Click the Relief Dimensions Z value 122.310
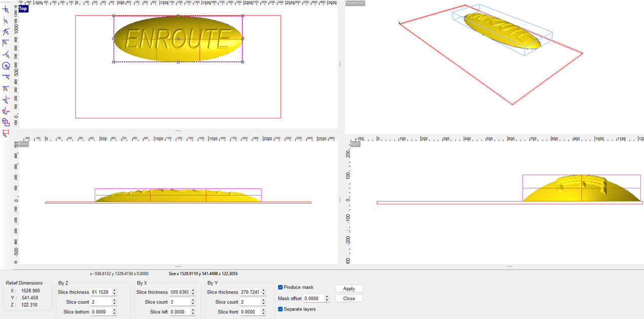Viewport: 644px width, 319px height. coord(30,305)
